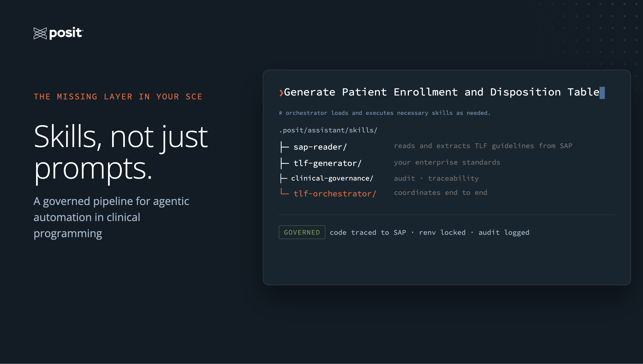This screenshot has height=364, width=643.
Task: Click the orange prompt chevron
Action: coord(281,93)
